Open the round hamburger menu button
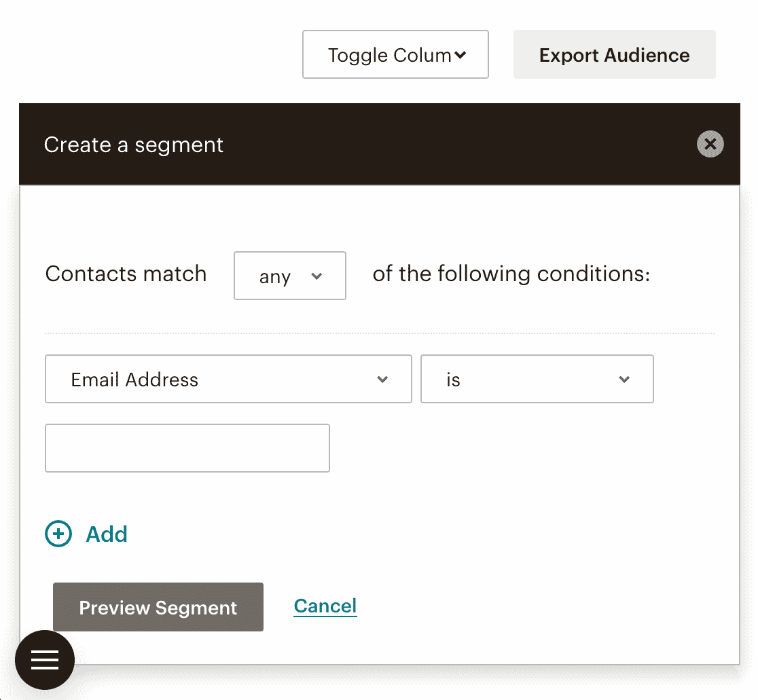This screenshot has height=700, width=758. pos(45,659)
